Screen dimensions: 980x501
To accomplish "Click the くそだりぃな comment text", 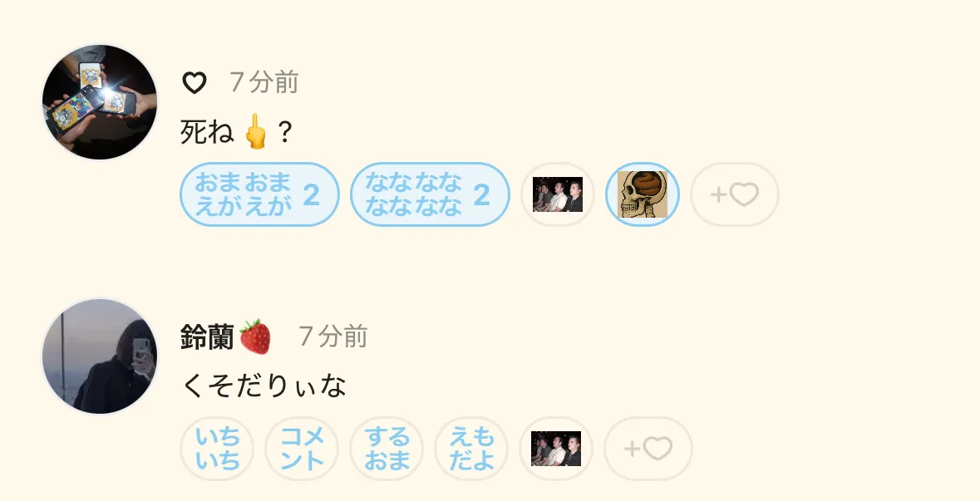I will coord(263,386).
